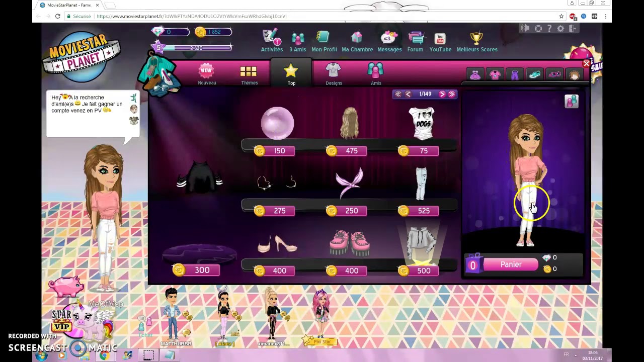Switch to the Thèmes shop tab
644x362 pixels.
point(249,75)
